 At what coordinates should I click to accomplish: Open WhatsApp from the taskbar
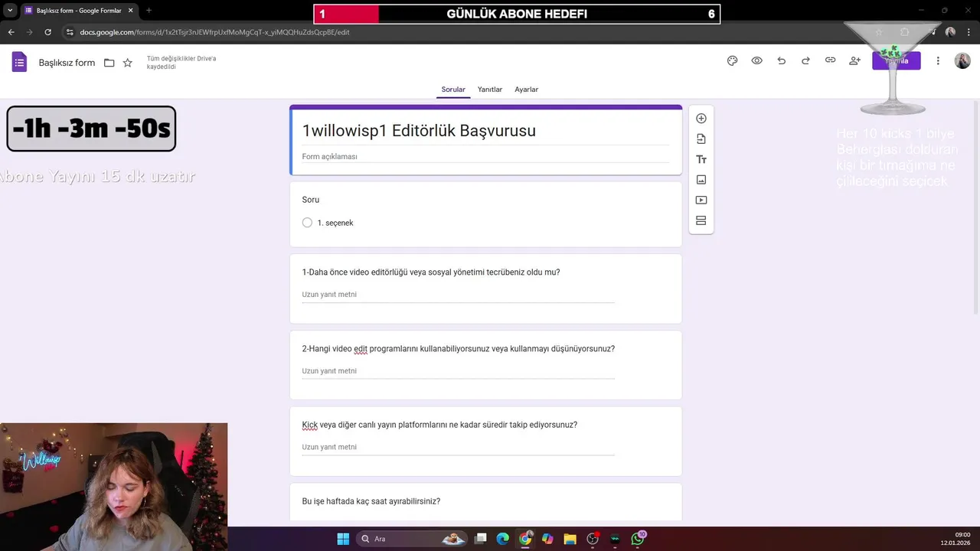coord(638,539)
